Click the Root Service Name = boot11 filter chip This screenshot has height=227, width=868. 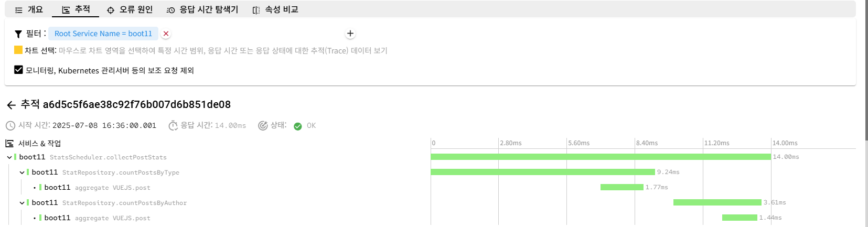point(103,34)
